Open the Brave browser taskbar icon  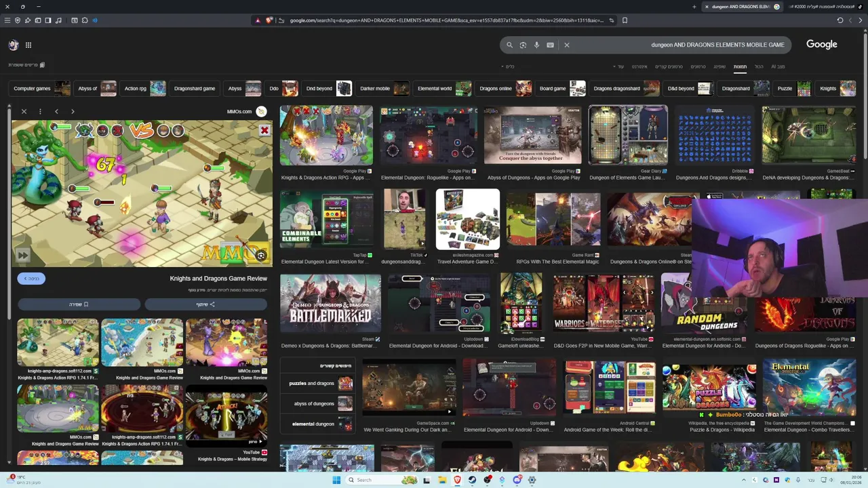click(x=457, y=480)
